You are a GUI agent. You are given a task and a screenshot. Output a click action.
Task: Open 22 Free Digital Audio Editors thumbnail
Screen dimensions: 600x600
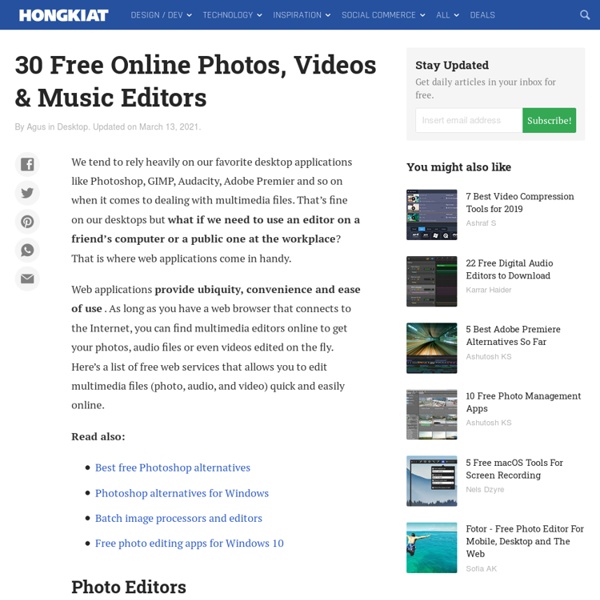(432, 281)
